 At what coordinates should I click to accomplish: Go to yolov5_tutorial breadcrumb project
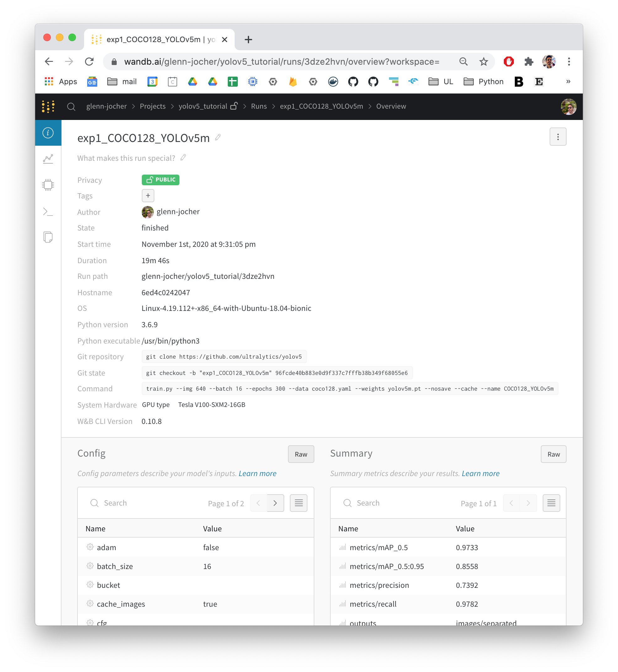tap(203, 106)
